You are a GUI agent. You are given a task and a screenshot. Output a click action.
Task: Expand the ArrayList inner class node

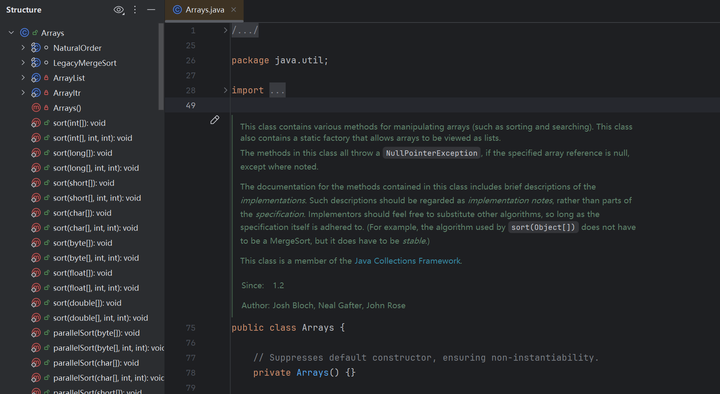tap(22, 78)
